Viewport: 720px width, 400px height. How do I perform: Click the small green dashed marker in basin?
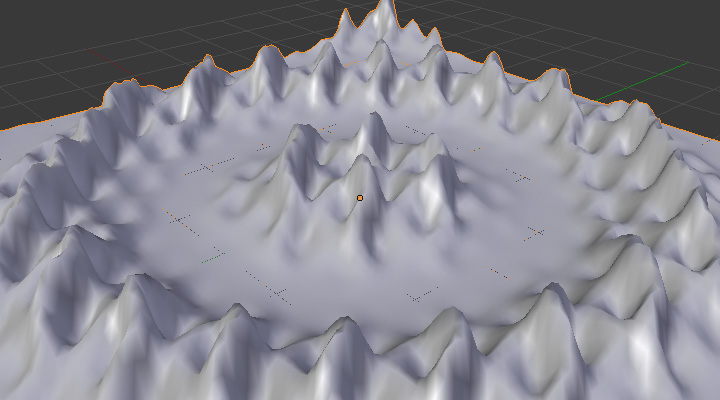point(212,259)
